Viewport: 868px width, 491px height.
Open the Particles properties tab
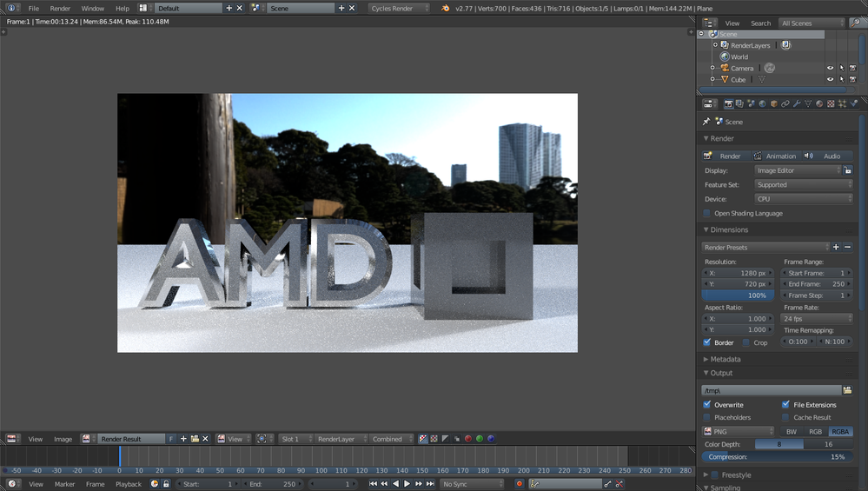(x=842, y=103)
